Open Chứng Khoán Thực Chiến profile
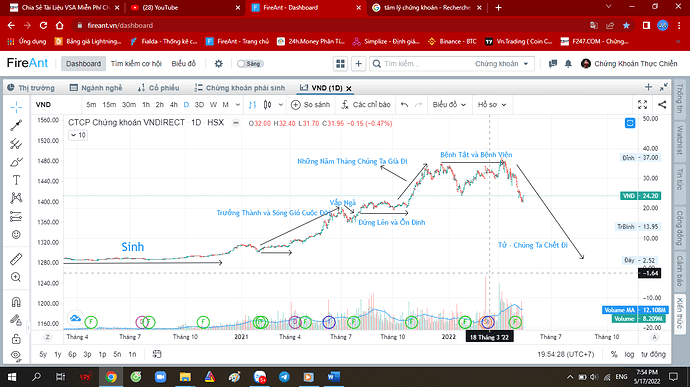Screen dimensions: 690x387 pos(629,64)
